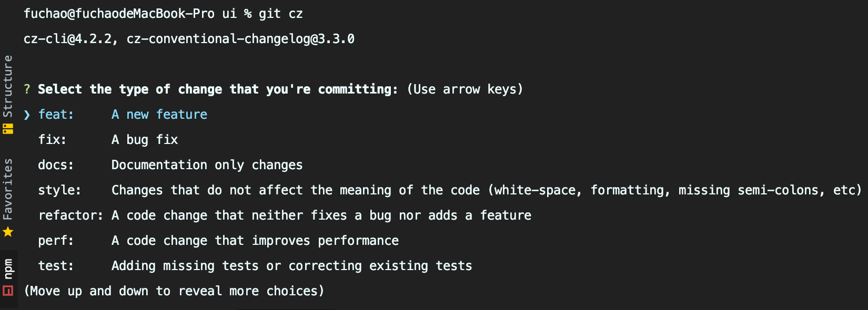Click the selection arrow beside feat
This screenshot has height=310, width=868.
click(27, 115)
